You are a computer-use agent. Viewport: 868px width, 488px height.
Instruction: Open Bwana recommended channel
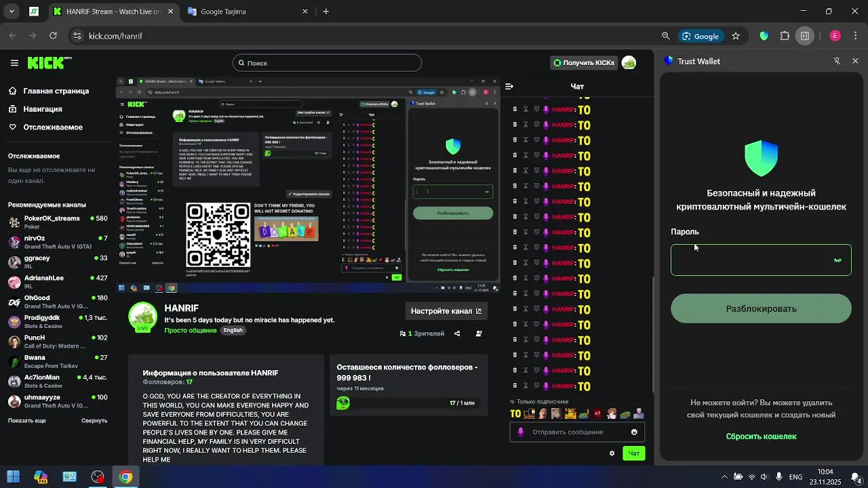click(x=58, y=361)
